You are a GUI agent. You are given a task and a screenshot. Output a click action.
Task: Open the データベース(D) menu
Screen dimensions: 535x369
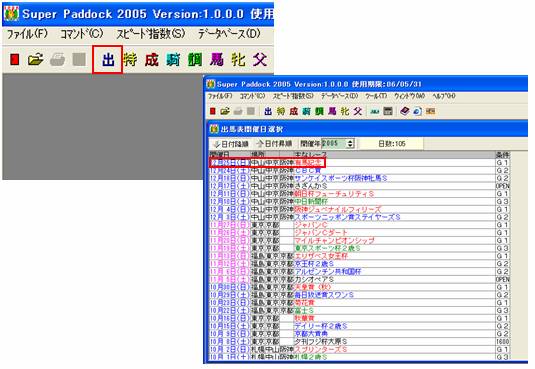click(x=229, y=34)
